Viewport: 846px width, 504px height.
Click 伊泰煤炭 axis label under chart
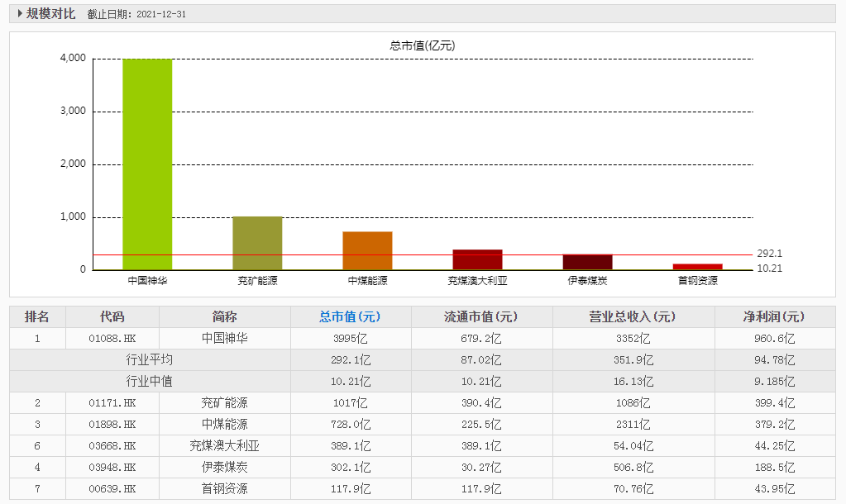(x=587, y=280)
